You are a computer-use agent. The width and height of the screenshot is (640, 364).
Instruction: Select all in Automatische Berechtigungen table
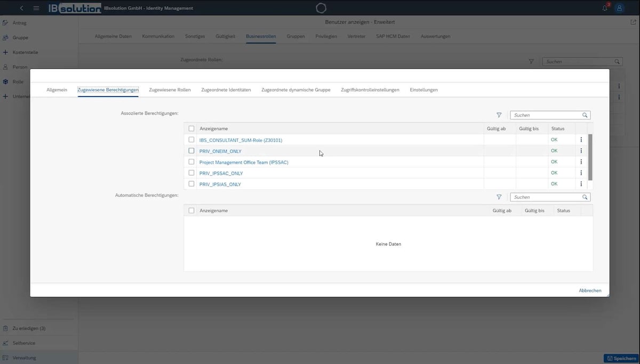point(191,211)
